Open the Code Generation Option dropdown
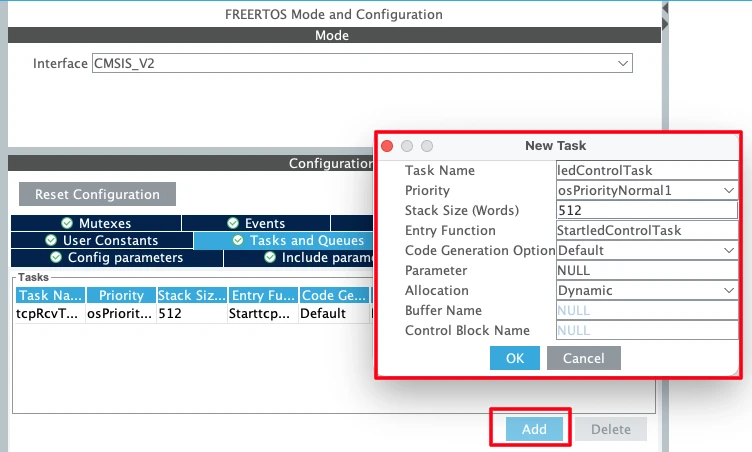This screenshot has width=752, height=452. (647, 250)
